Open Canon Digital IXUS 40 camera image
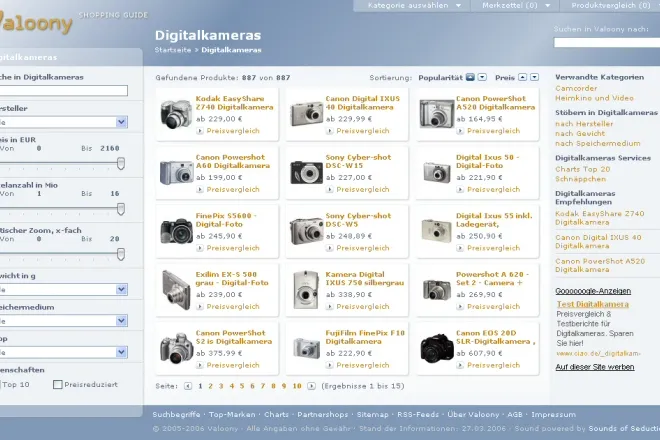This screenshot has width=660, height=440. [x=306, y=114]
